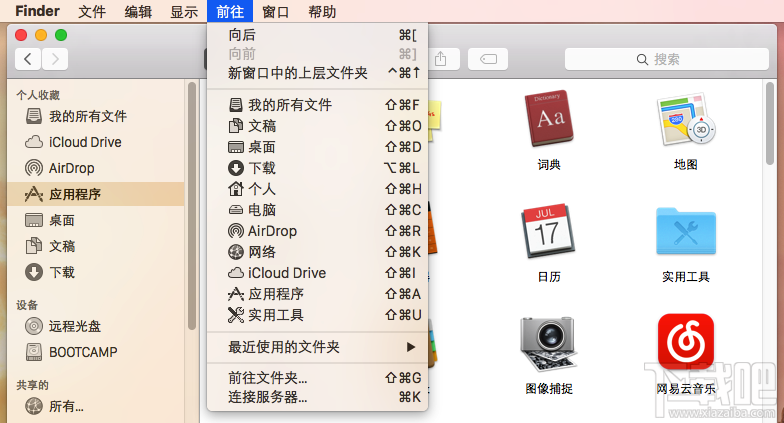The image size is (784, 423).
Task: Open the 地图 Maps app icon
Action: click(x=686, y=119)
